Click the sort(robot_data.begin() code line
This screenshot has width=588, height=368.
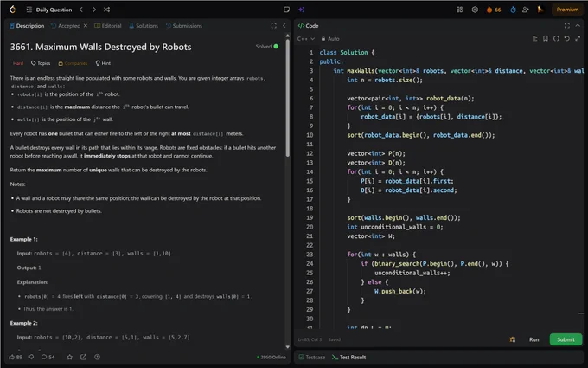(x=421, y=135)
